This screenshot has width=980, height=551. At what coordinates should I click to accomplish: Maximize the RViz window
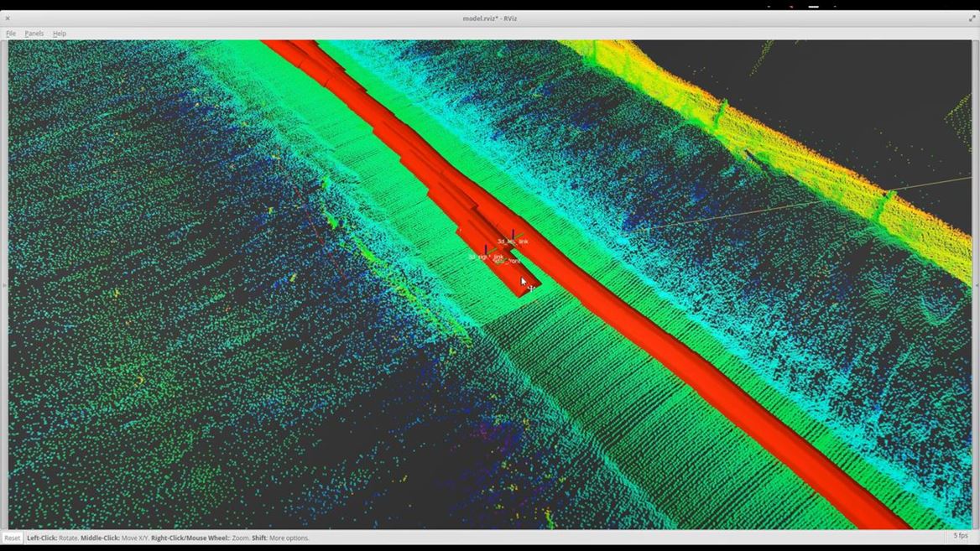pos(973,18)
